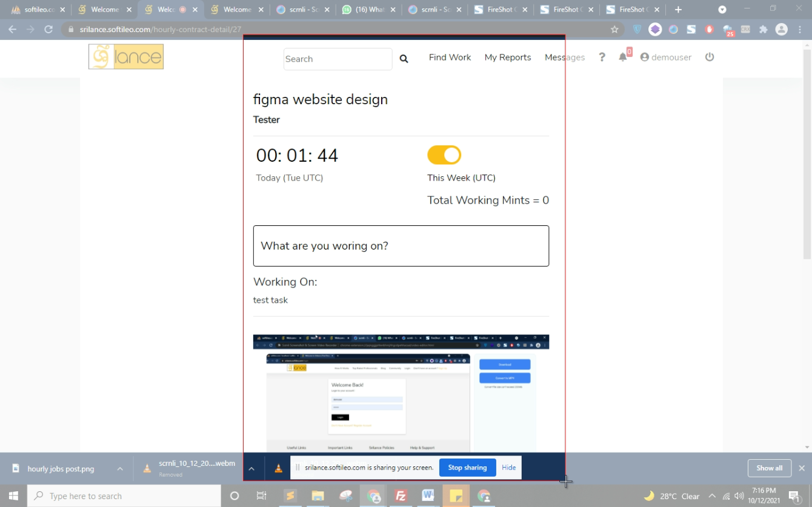This screenshot has width=812, height=507.
Task: Click the Stop sharing button
Action: pos(467,468)
